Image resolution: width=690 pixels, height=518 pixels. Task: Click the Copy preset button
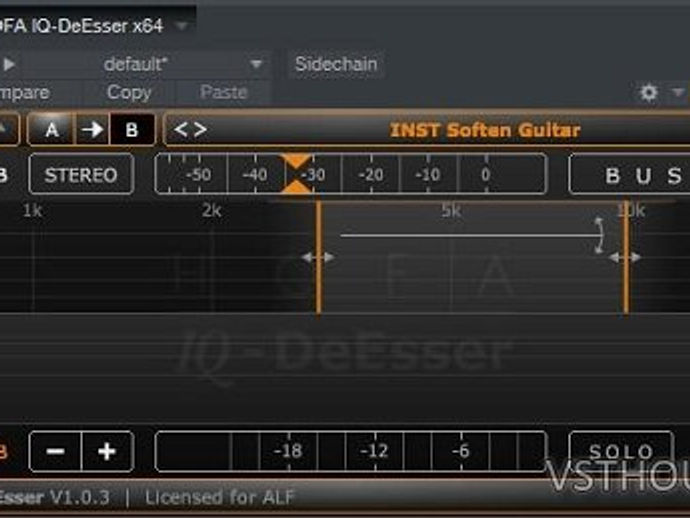[129, 92]
